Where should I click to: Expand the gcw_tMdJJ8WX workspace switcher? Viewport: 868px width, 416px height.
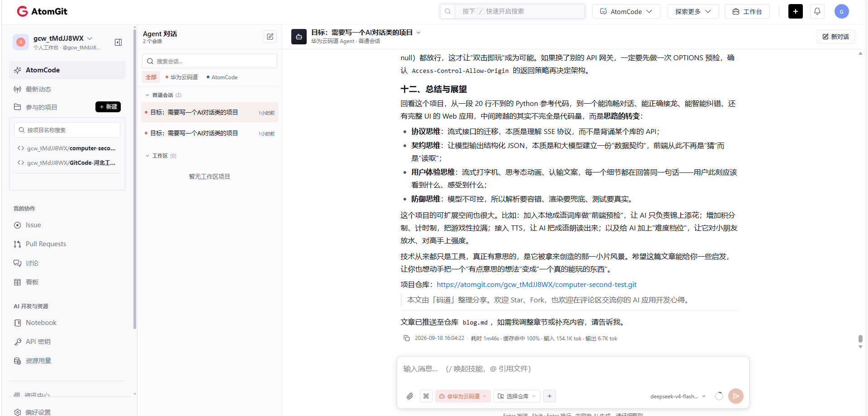coord(90,38)
